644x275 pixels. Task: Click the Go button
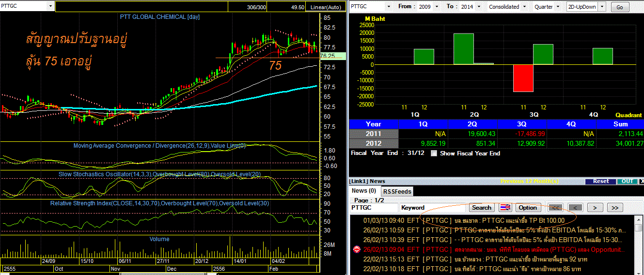[x=620, y=7]
